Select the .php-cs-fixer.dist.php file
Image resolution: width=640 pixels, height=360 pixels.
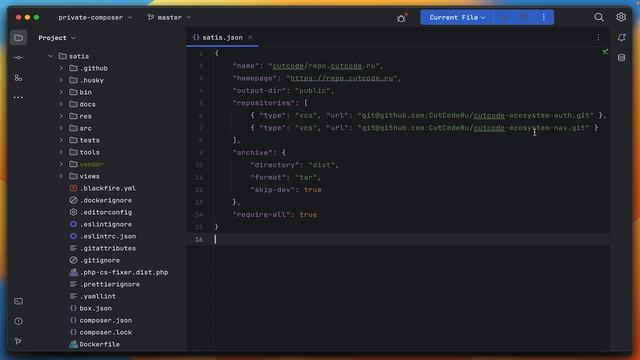pyautogui.click(x=124, y=272)
